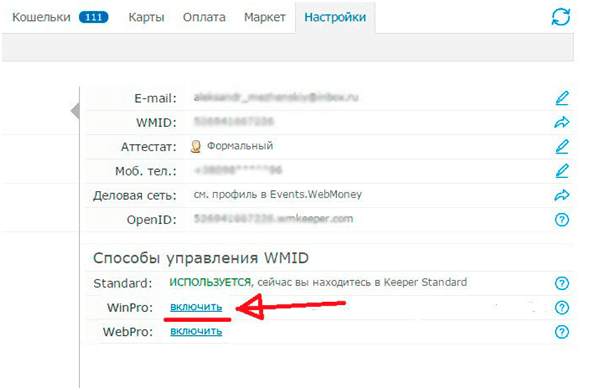Click the 'Деловая сеть:' label
The height and width of the screenshot is (390, 590).
tap(135, 196)
